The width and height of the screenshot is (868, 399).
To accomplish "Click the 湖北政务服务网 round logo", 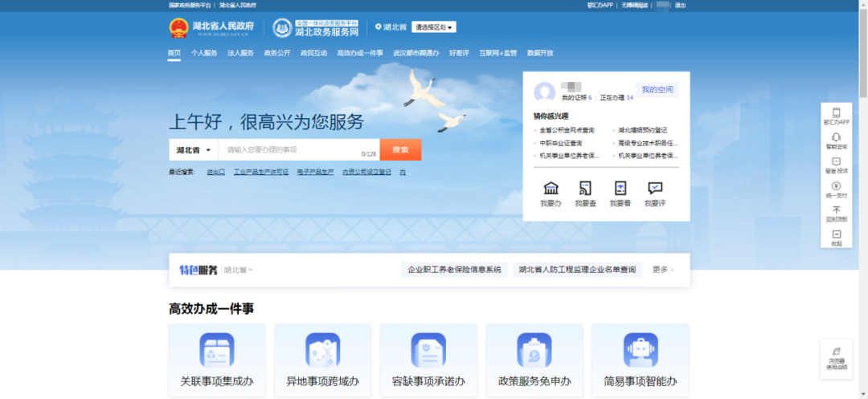I will click(282, 28).
